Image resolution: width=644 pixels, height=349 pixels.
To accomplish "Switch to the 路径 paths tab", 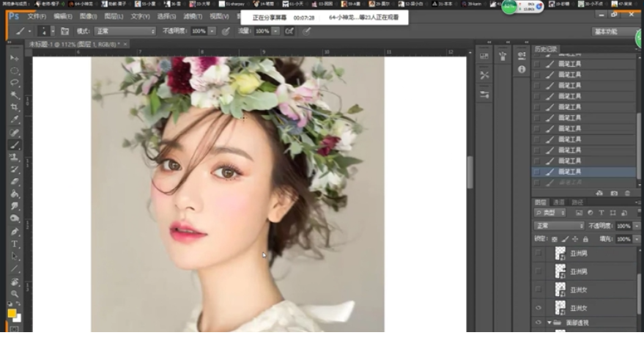I will click(577, 202).
